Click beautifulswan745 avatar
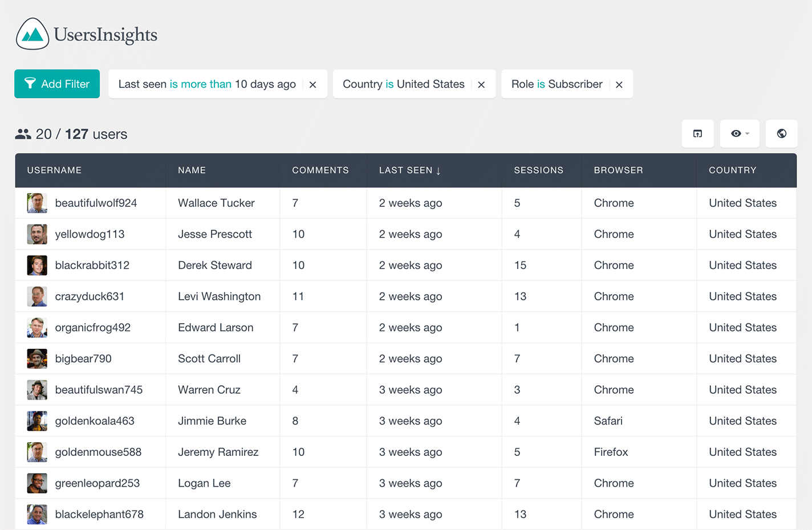The height and width of the screenshot is (530, 812). click(37, 390)
